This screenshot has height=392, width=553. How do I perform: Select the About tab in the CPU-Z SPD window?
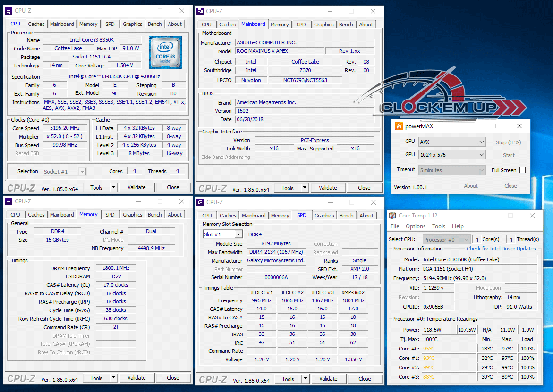tap(366, 216)
